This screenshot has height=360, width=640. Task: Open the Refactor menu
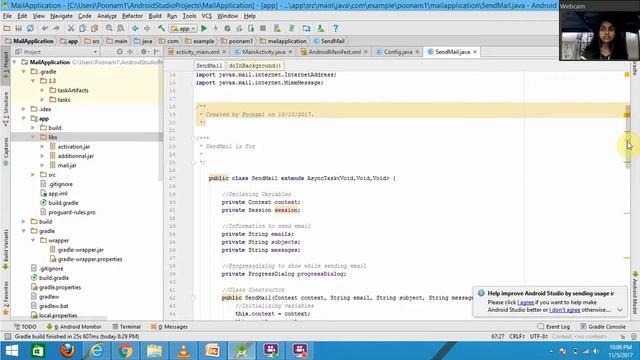tap(132, 16)
